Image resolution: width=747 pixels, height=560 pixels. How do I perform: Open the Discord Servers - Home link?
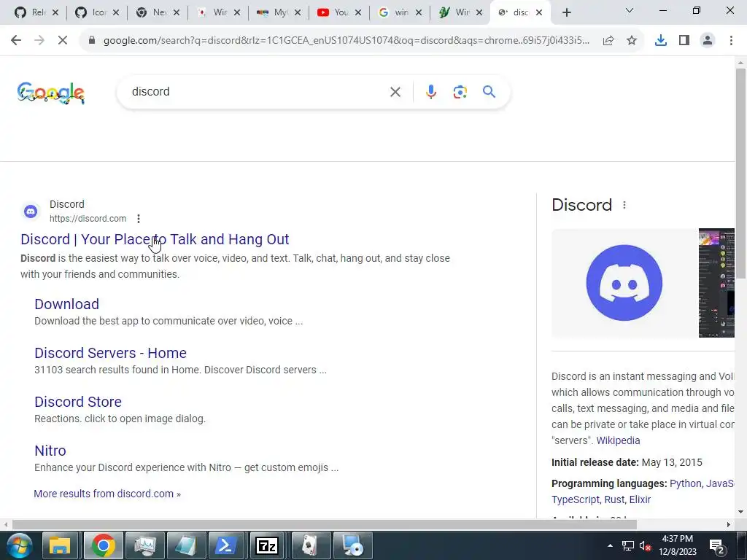click(x=111, y=354)
